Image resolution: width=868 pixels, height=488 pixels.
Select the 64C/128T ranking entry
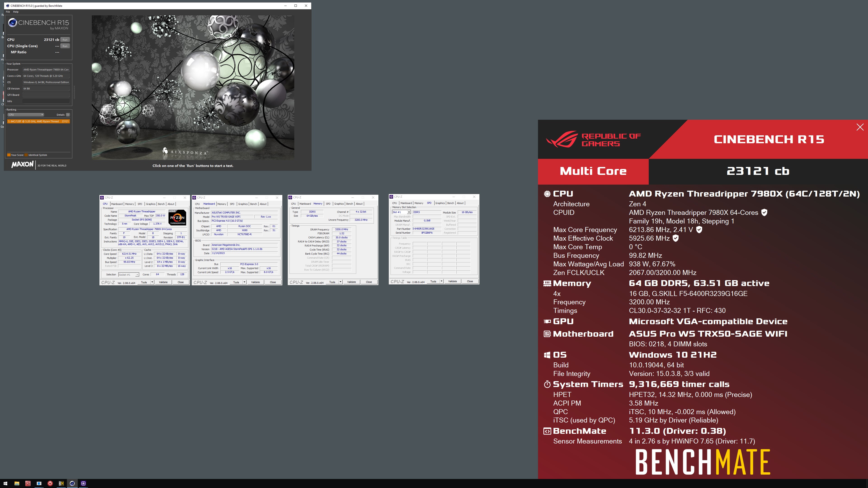click(38, 121)
